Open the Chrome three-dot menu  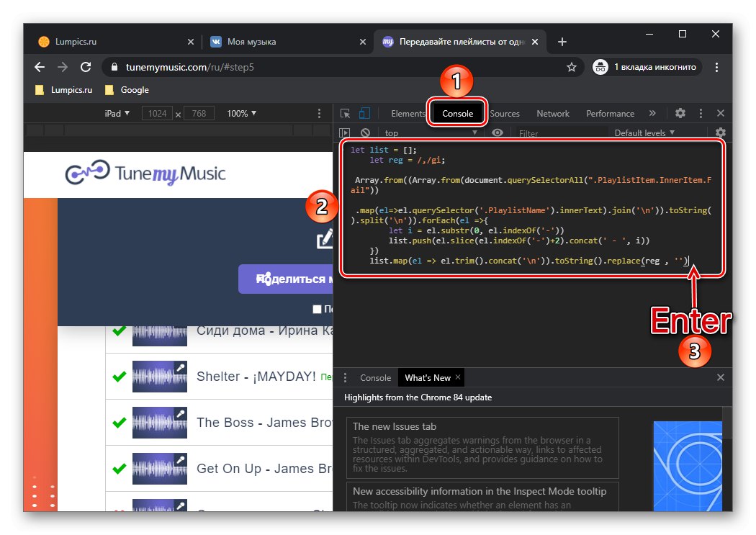pos(716,67)
